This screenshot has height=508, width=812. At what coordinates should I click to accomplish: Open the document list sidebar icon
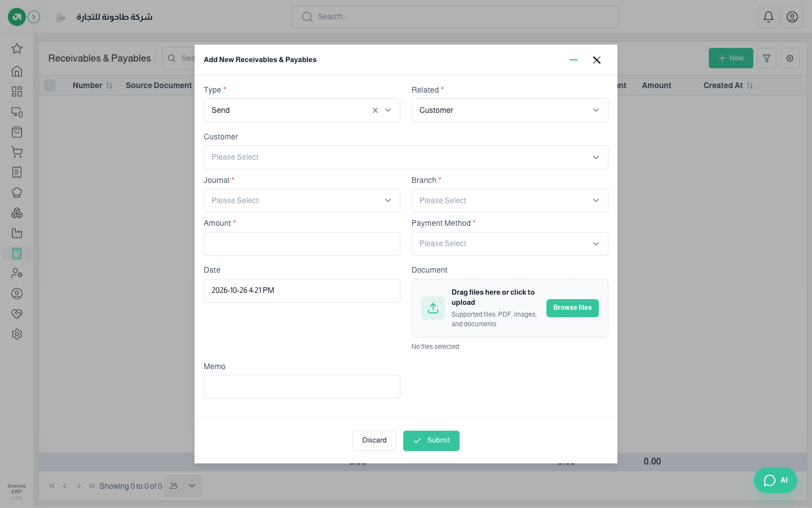(x=17, y=172)
